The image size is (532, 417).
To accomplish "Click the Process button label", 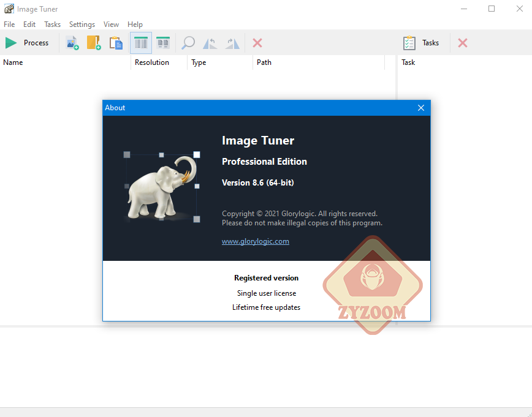I will point(36,43).
